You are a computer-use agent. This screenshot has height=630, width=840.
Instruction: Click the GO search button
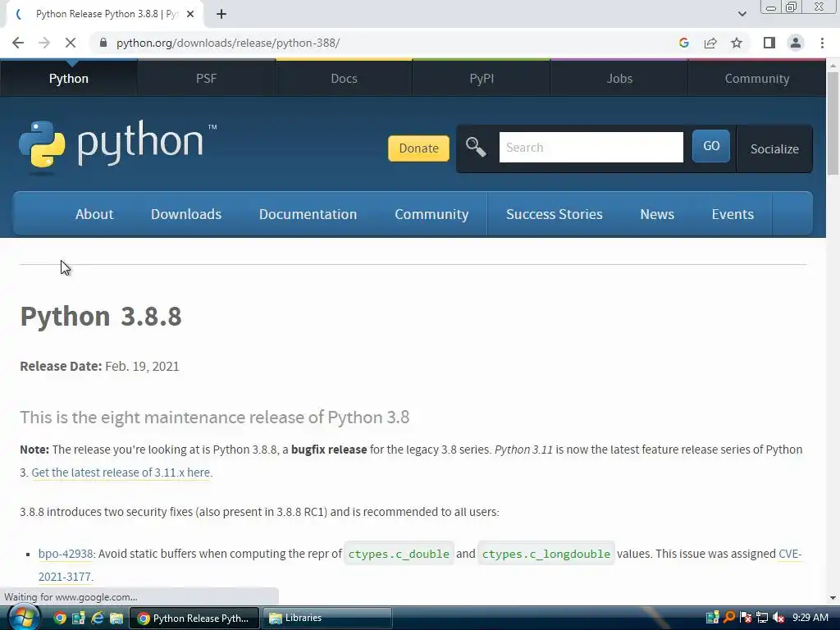711,146
